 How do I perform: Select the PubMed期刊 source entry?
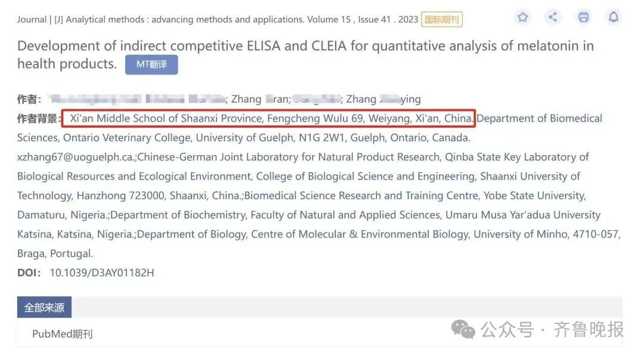click(x=63, y=334)
